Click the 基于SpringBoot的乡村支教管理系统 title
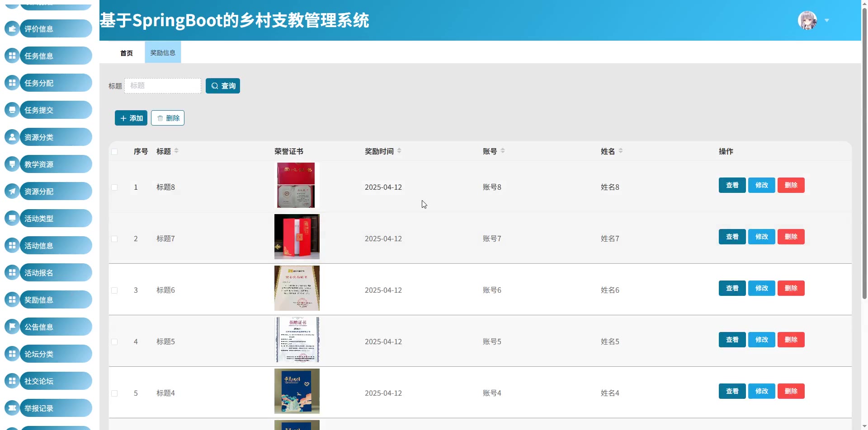 coord(234,20)
